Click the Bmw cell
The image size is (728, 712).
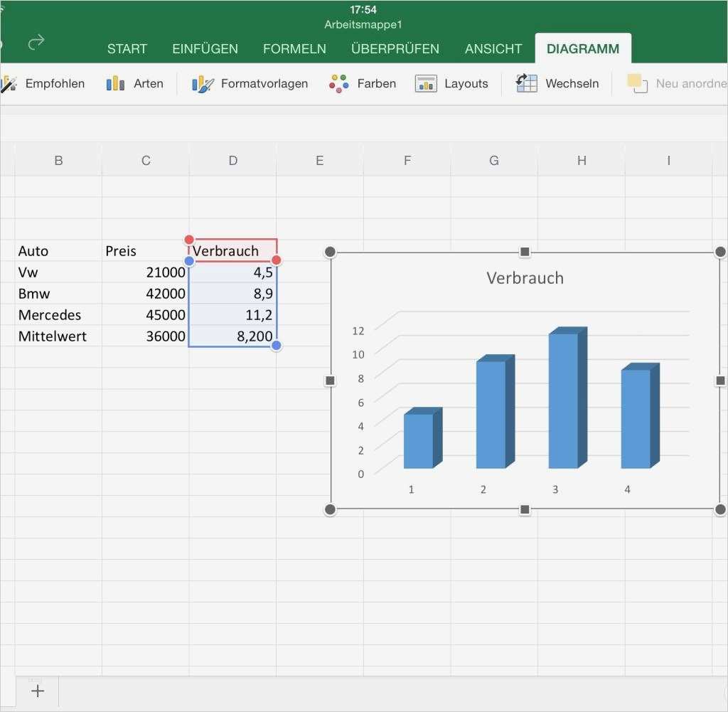[58, 294]
